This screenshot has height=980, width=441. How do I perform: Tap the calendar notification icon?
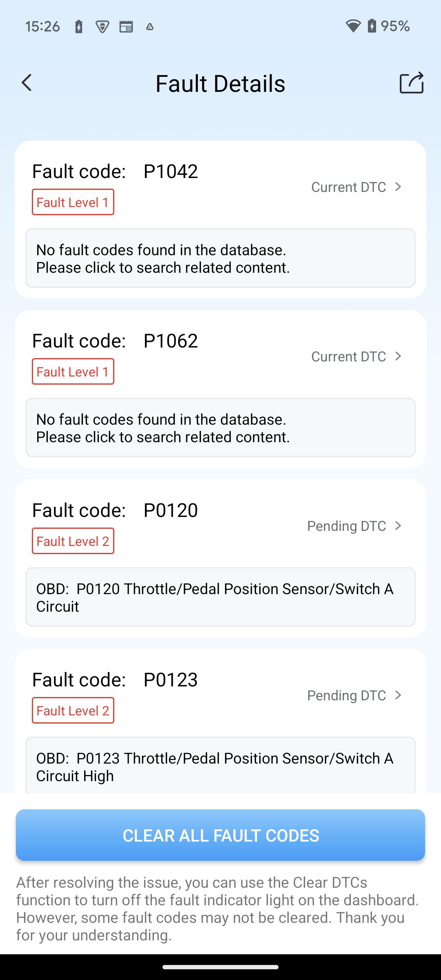126,27
